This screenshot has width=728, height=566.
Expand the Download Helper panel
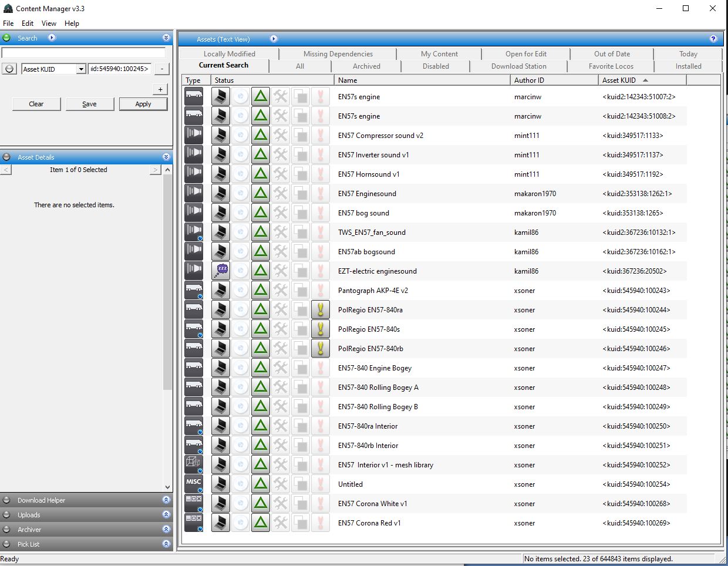(166, 500)
